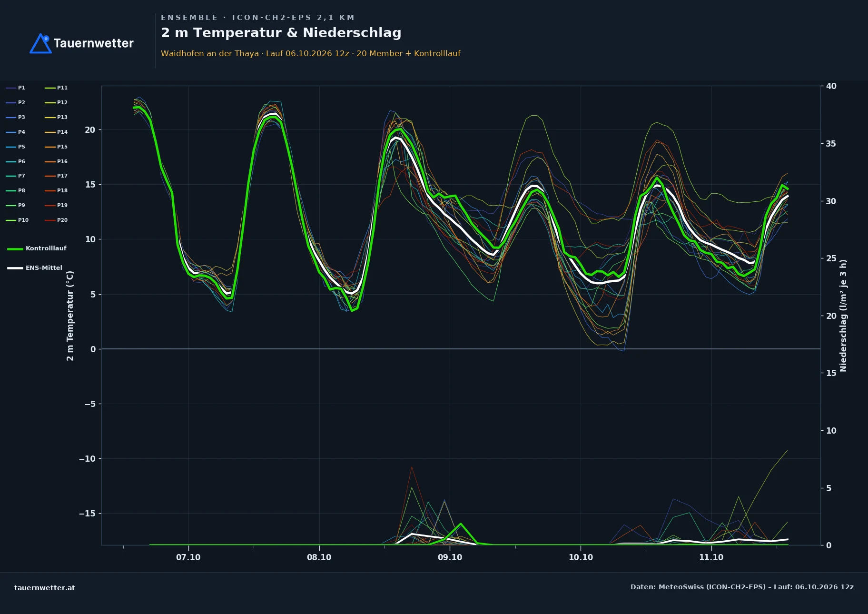The height and width of the screenshot is (614, 868).
Task: Pick the P15 legend entry
Action: 56,147
